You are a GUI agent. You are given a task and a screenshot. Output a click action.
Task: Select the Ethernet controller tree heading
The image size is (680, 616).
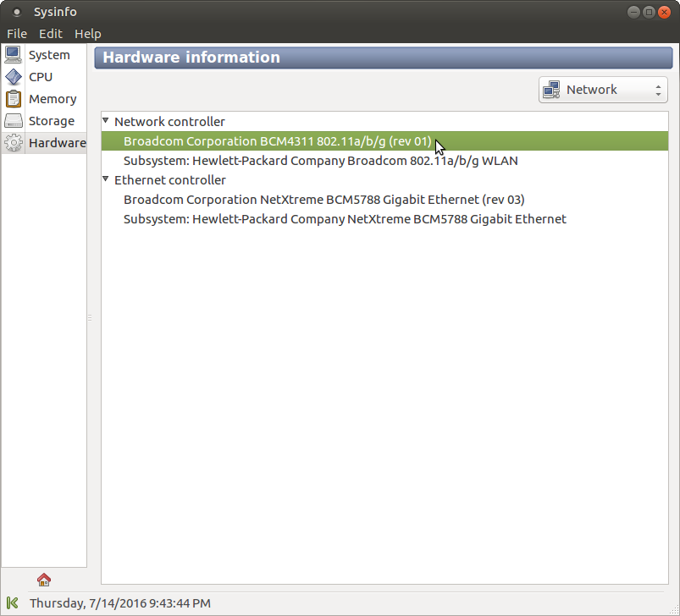170,179
